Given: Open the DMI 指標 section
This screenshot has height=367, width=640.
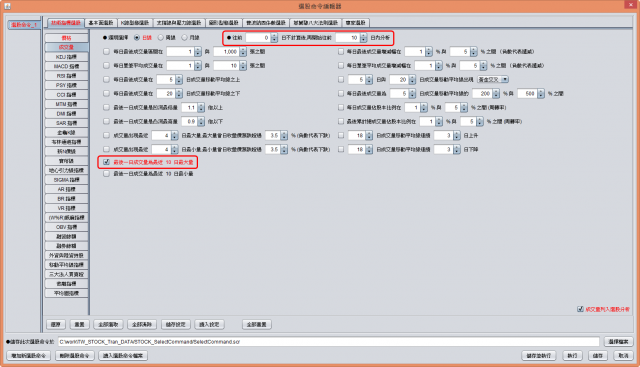Looking at the screenshot, I should coord(66,113).
